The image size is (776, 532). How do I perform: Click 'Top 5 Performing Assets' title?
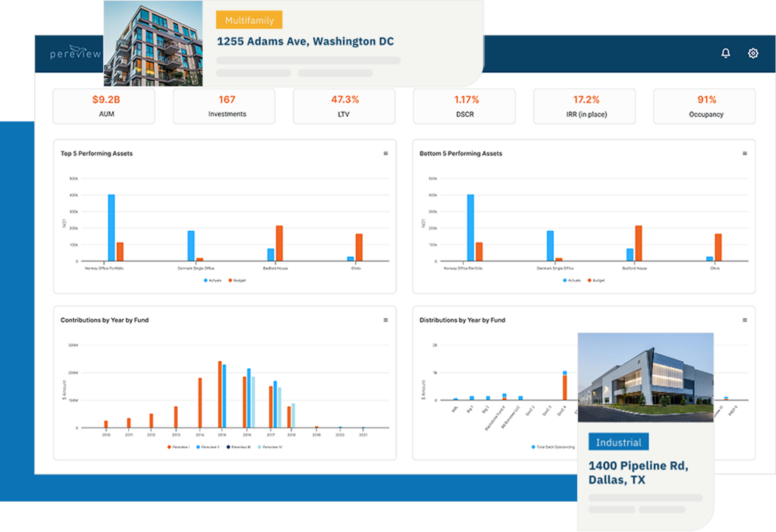point(96,153)
